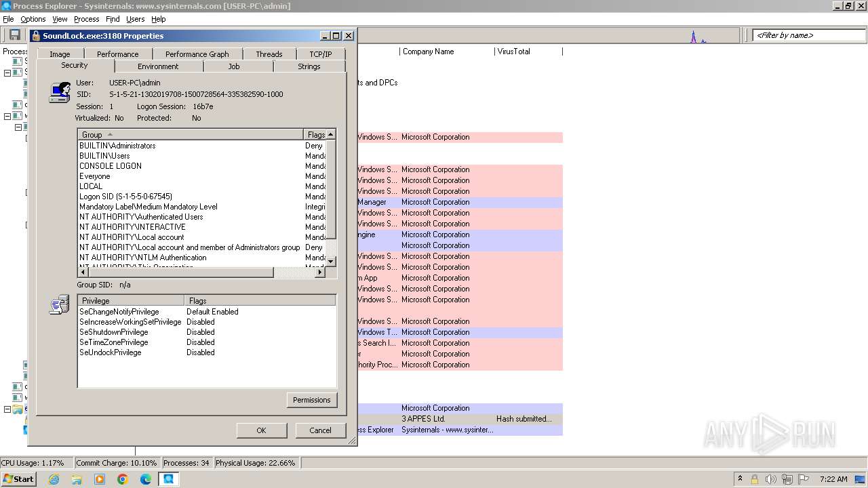The width and height of the screenshot is (868, 488).
Task: Switch to the Strings tab
Action: pyautogui.click(x=309, y=66)
